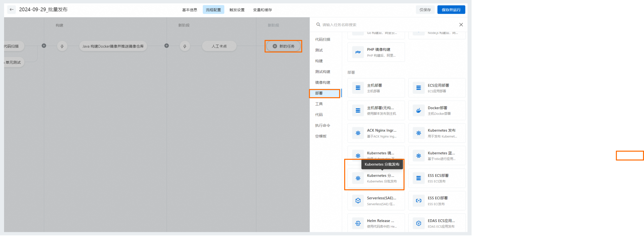Click the Kubernetes 分批发布 icon
Image resolution: width=644 pixels, height=236 pixels.
[358, 178]
